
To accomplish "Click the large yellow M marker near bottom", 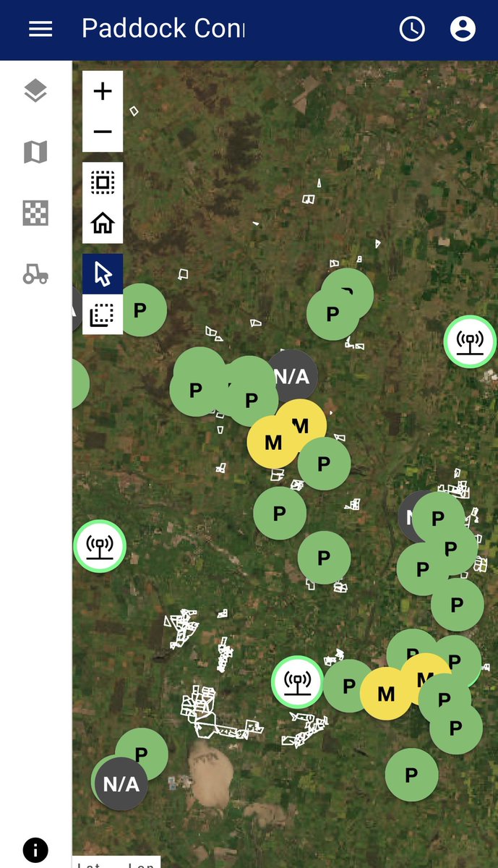I will [x=386, y=694].
